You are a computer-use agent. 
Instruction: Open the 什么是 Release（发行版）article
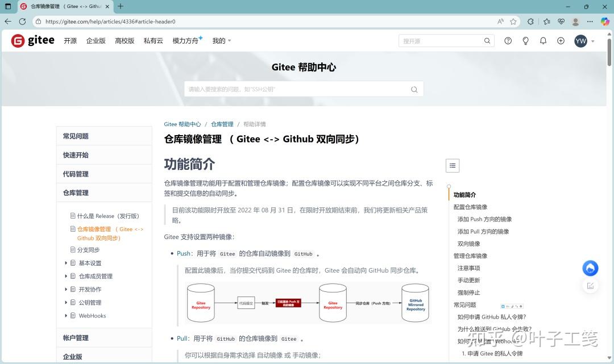tap(108, 216)
